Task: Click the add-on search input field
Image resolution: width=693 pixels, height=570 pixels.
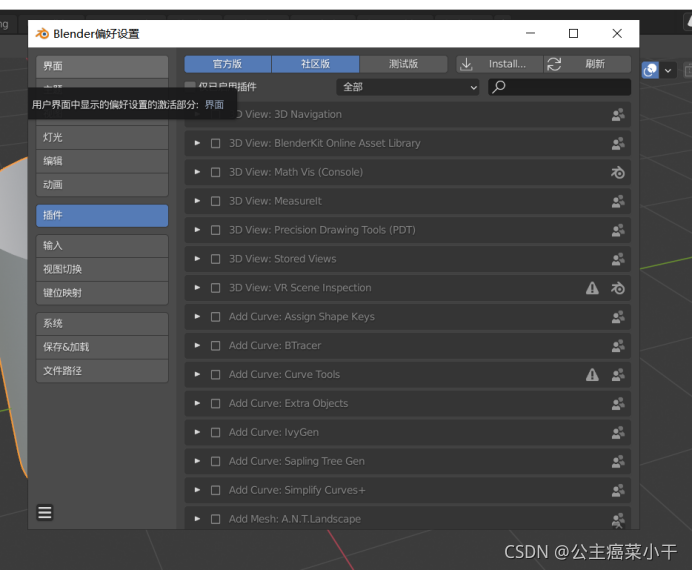Action: pyautogui.click(x=560, y=87)
